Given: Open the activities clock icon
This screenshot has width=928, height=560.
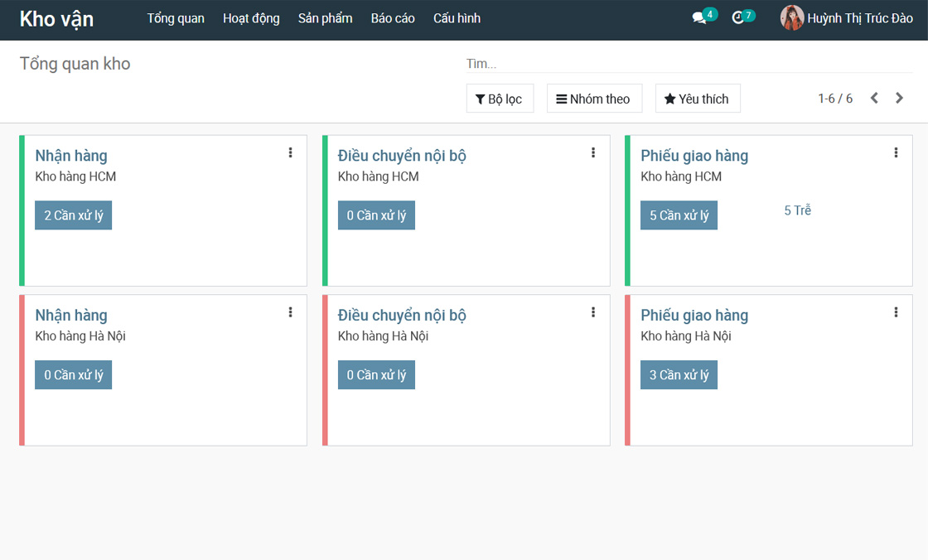Looking at the screenshot, I should (738, 18).
